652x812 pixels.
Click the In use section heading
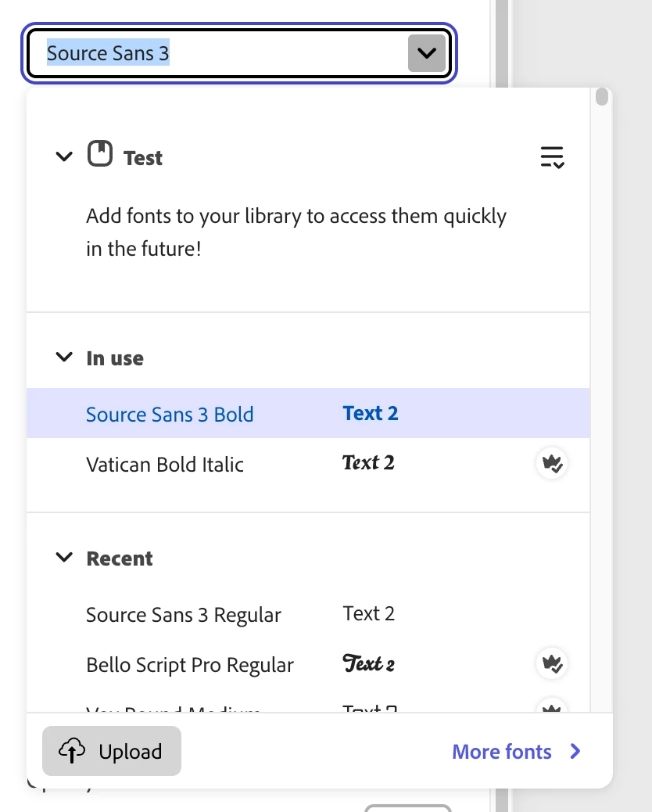(115, 358)
